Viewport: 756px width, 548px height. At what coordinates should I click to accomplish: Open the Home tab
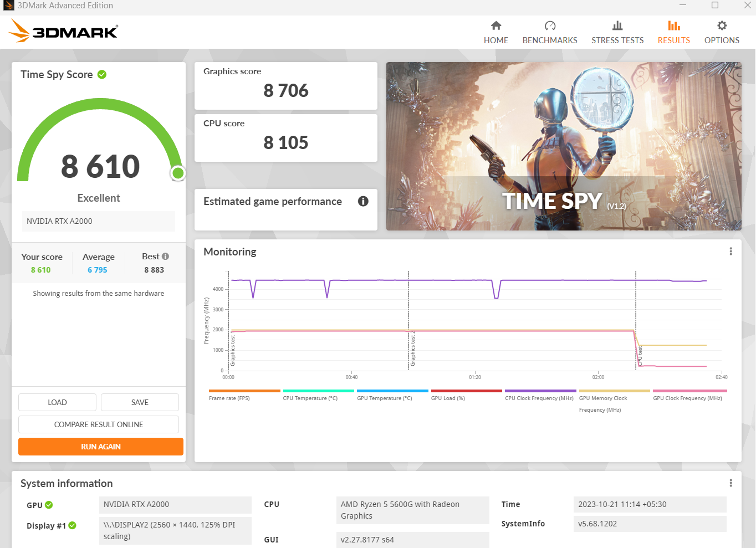pos(496,33)
